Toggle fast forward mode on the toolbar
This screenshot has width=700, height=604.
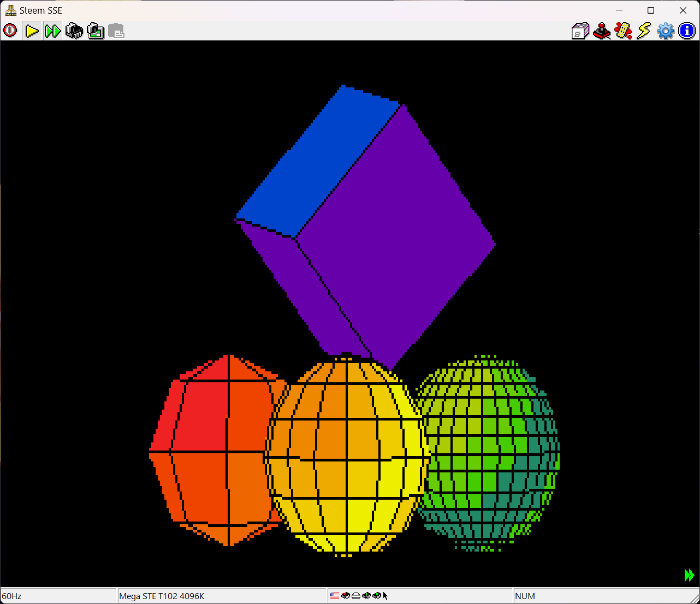tap(52, 31)
